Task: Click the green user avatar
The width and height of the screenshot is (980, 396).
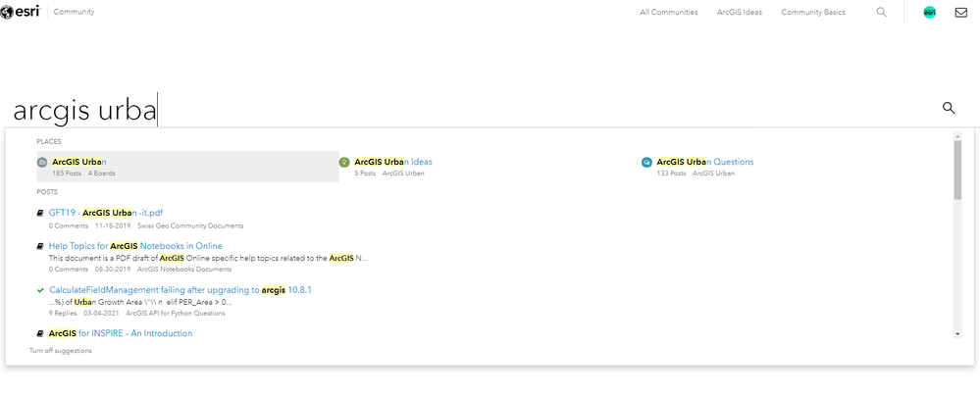Action: coord(930,13)
